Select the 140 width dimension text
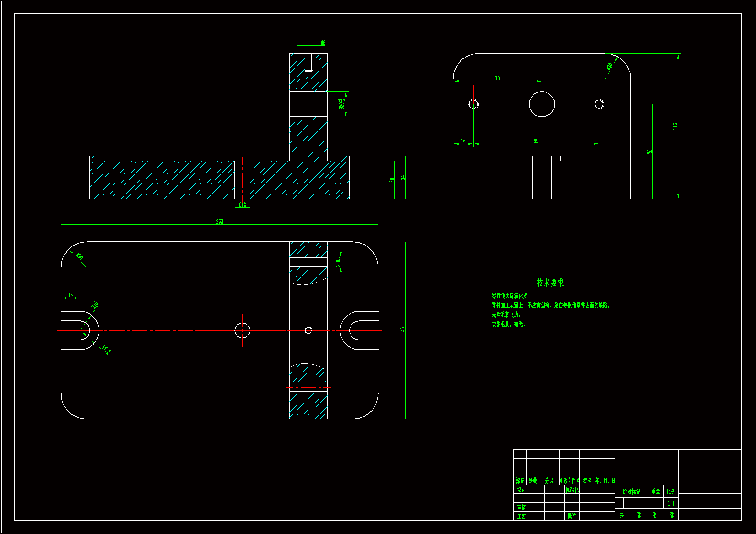 (x=403, y=330)
